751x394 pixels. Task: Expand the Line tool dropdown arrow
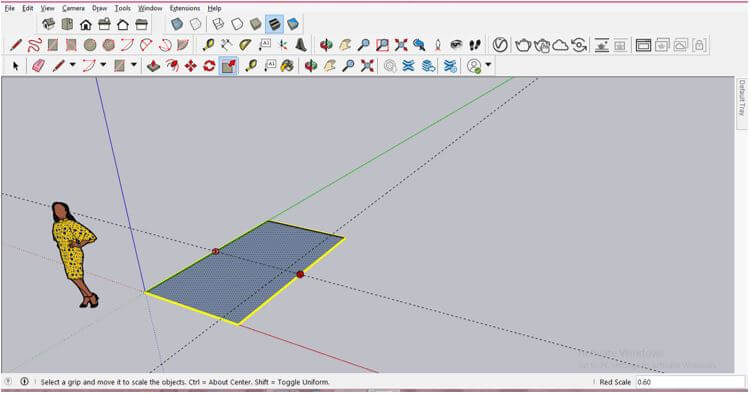73,65
